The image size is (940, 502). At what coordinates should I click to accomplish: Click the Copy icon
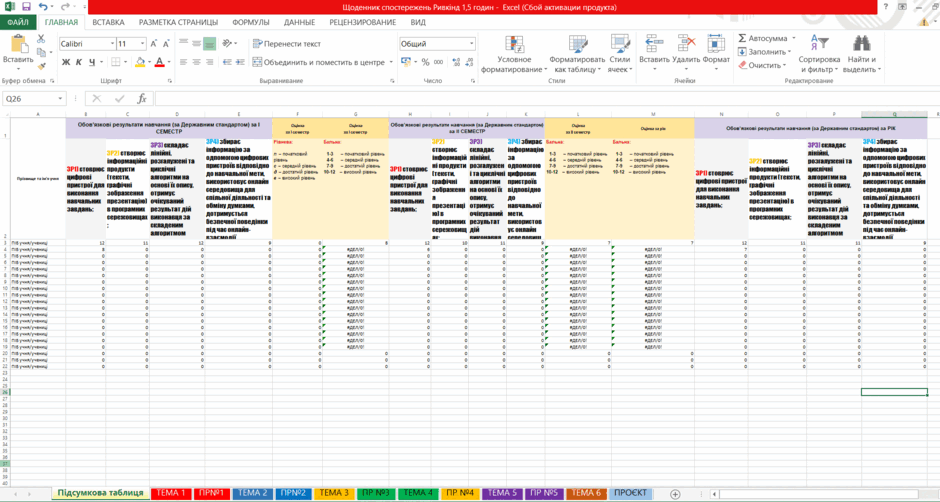(x=41, y=53)
